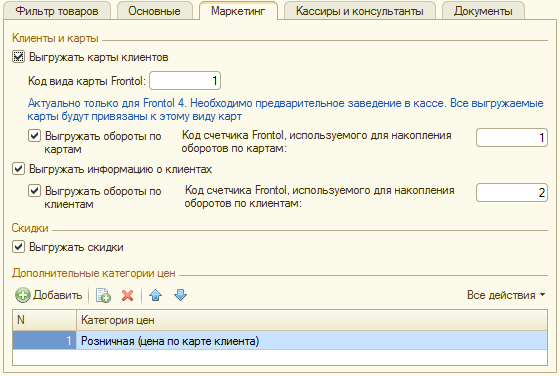
Task: Move row up with blue arrow
Action: point(156,295)
